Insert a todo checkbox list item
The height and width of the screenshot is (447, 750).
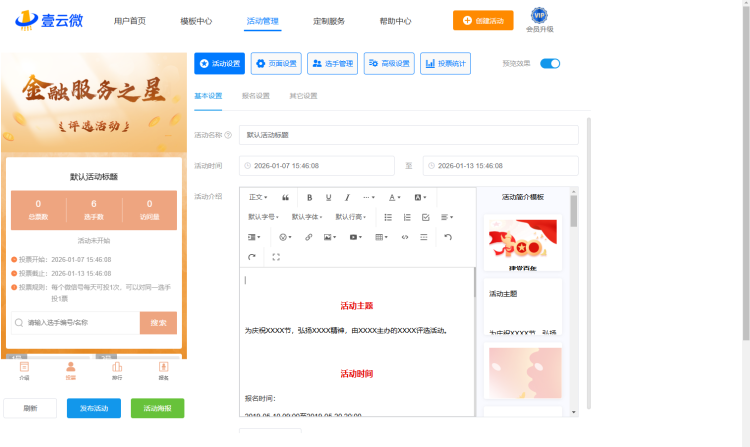pyautogui.click(x=426, y=217)
